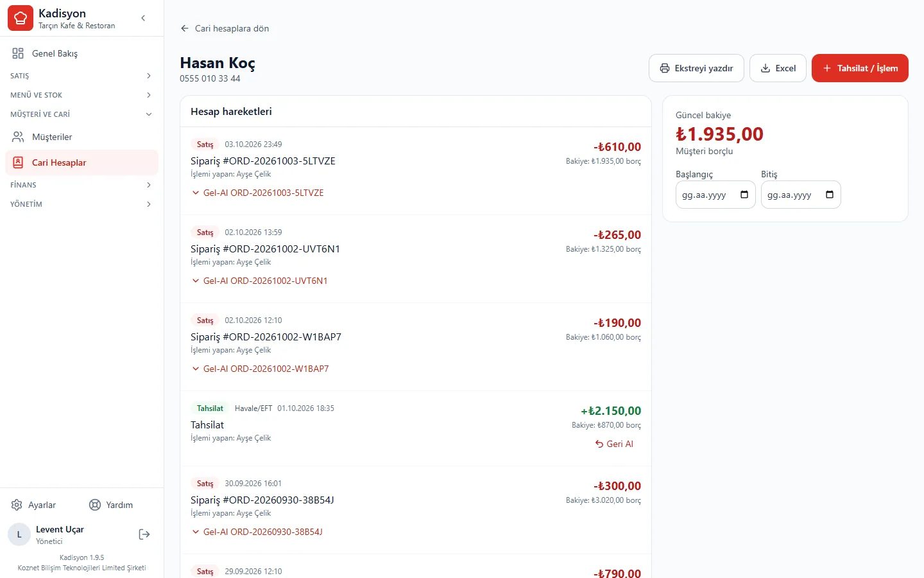The width and height of the screenshot is (924, 578).
Task: Expand Gel-Al ORD-20261002-W1BAP7 details
Action: point(261,369)
